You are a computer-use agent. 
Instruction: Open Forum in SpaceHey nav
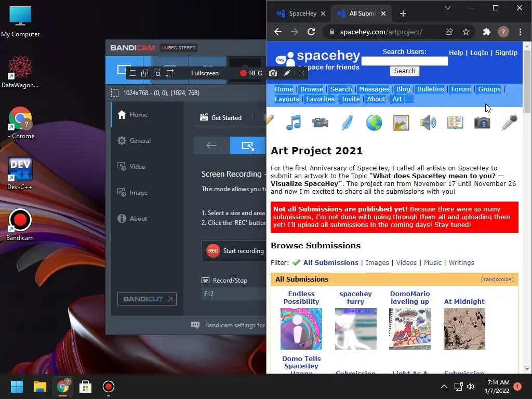(461, 89)
